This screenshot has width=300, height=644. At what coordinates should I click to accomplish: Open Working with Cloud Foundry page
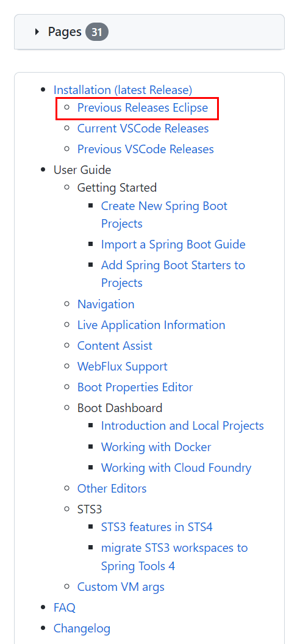[x=176, y=468]
